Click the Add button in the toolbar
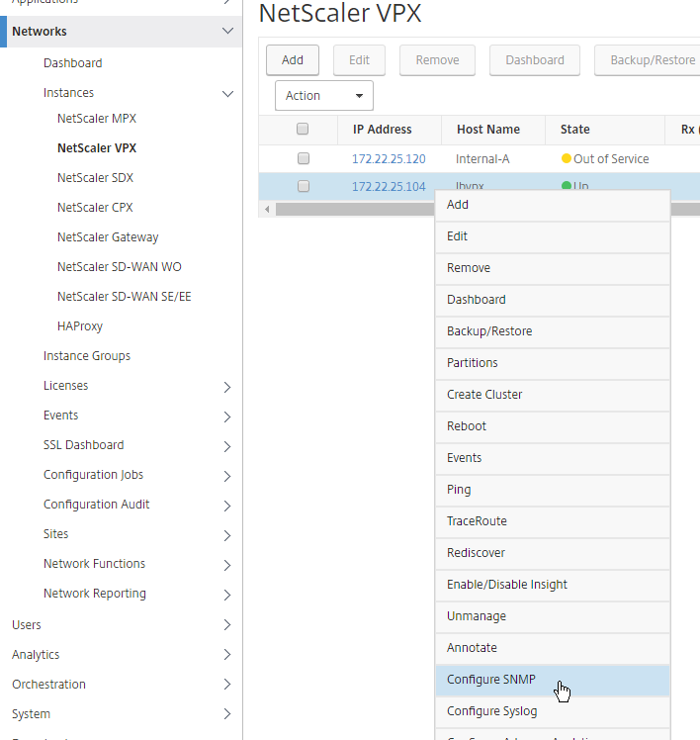This screenshot has height=740, width=700. coord(293,60)
